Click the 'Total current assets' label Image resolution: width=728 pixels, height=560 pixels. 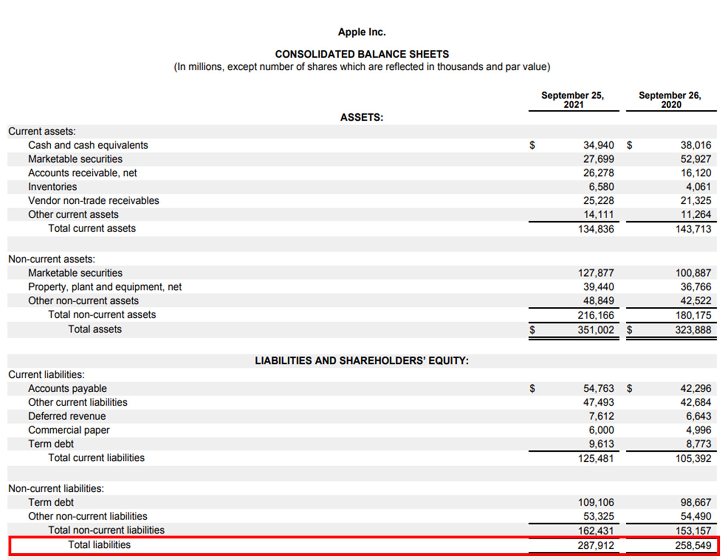pos(92,228)
